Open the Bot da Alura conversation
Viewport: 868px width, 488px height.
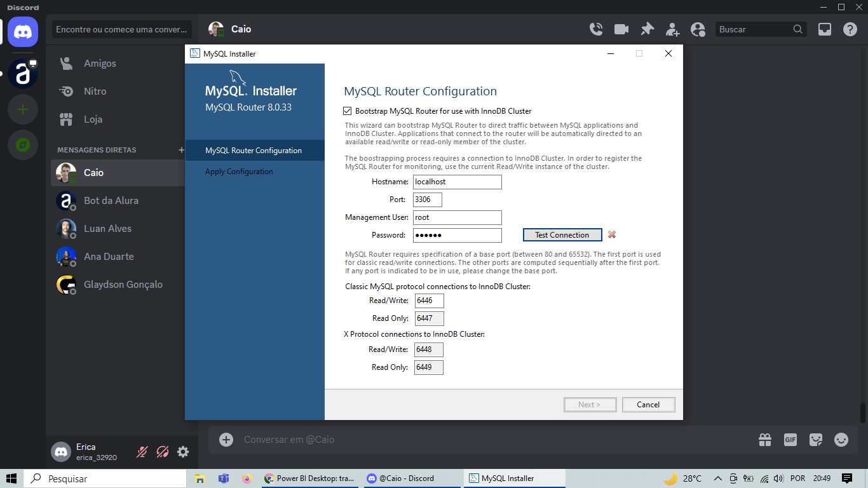coord(118,201)
